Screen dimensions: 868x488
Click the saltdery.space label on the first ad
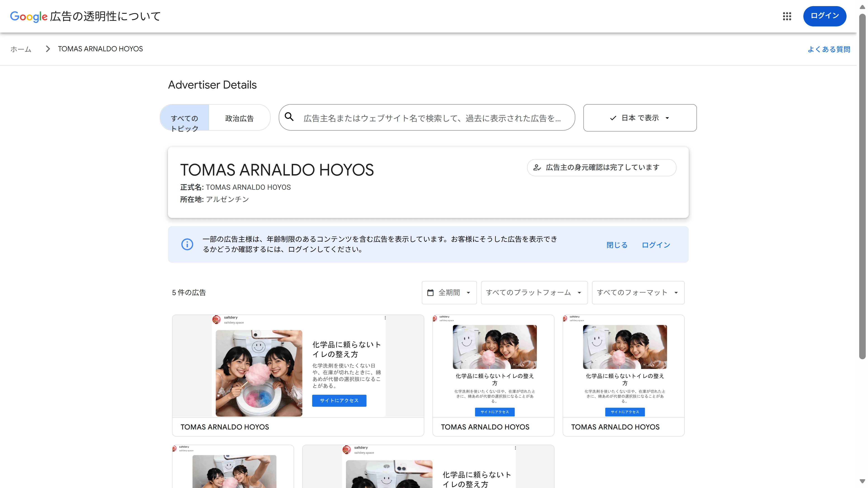click(x=234, y=323)
